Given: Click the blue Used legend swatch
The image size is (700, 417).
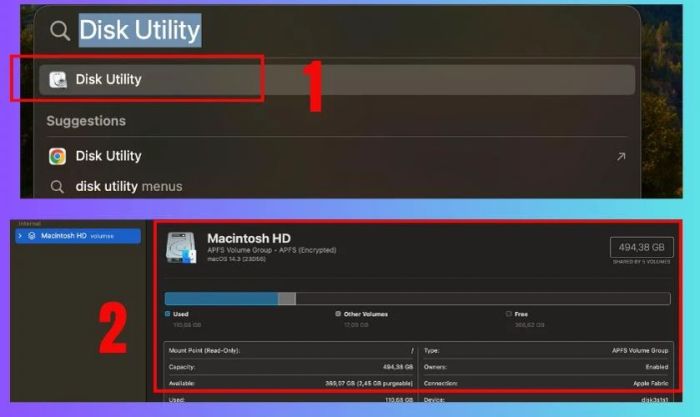Looking at the screenshot, I should click(x=168, y=314).
